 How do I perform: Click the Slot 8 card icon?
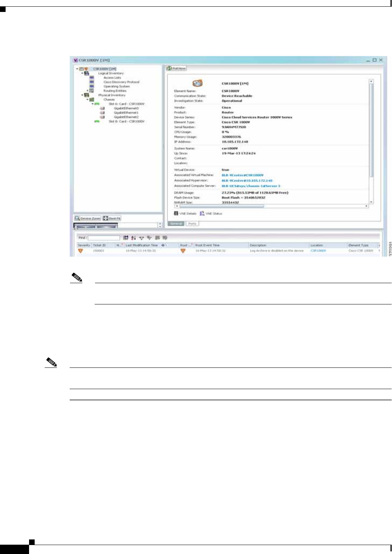(97, 121)
